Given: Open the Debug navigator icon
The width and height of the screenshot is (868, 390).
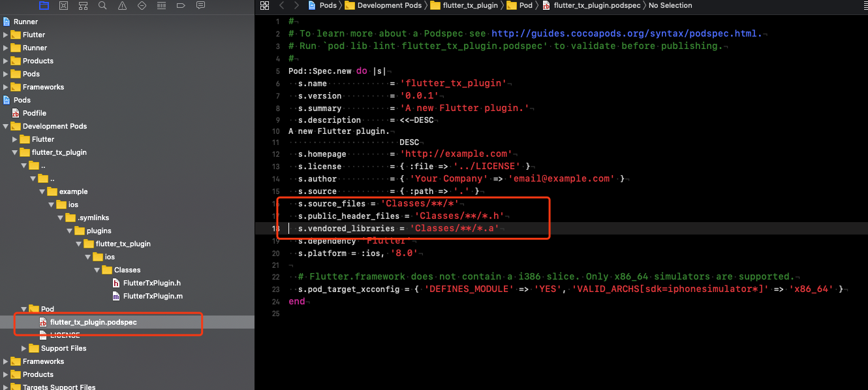Looking at the screenshot, I should click(161, 5).
